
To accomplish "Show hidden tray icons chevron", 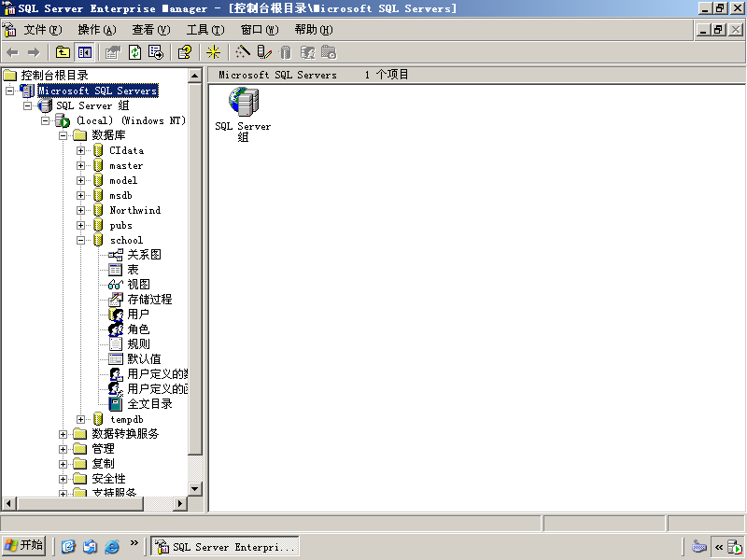I will 719,547.
